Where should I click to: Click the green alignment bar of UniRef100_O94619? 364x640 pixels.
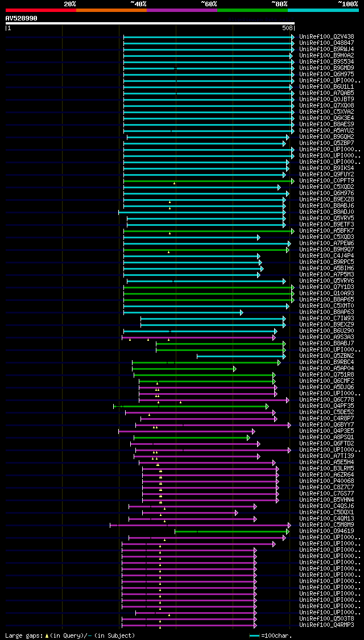[231, 531]
